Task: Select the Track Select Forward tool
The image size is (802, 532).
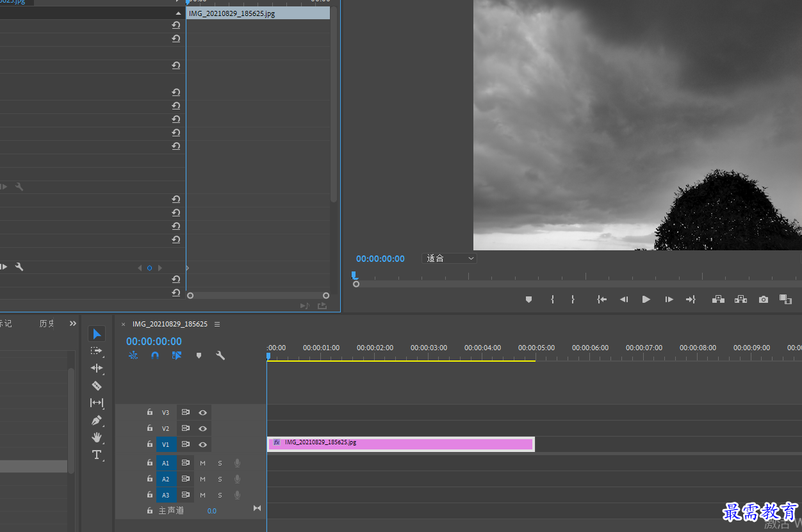Action: [97, 351]
